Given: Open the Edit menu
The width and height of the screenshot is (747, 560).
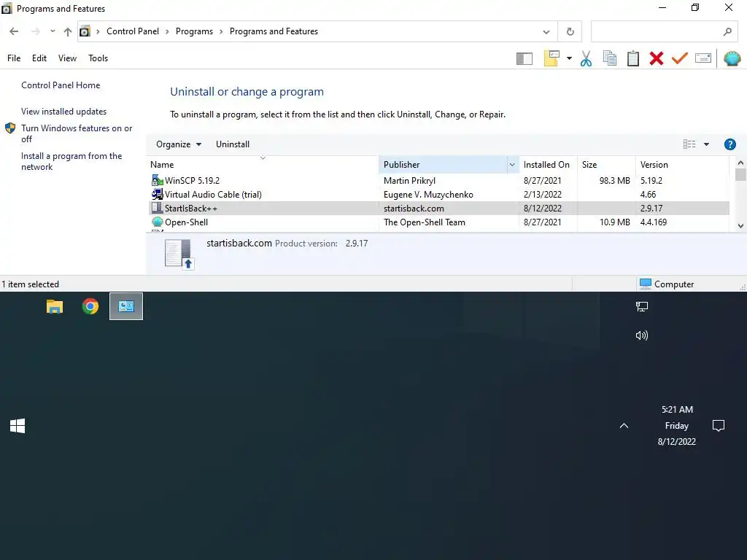Looking at the screenshot, I should pyautogui.click(x=39, y=58).
